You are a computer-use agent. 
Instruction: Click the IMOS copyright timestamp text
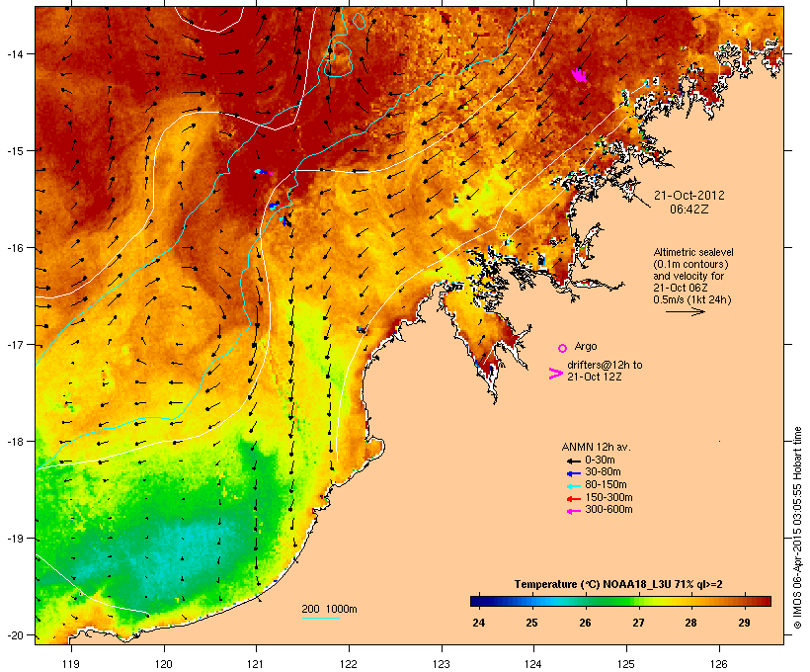pyautogui.click(x=797, y=528)
